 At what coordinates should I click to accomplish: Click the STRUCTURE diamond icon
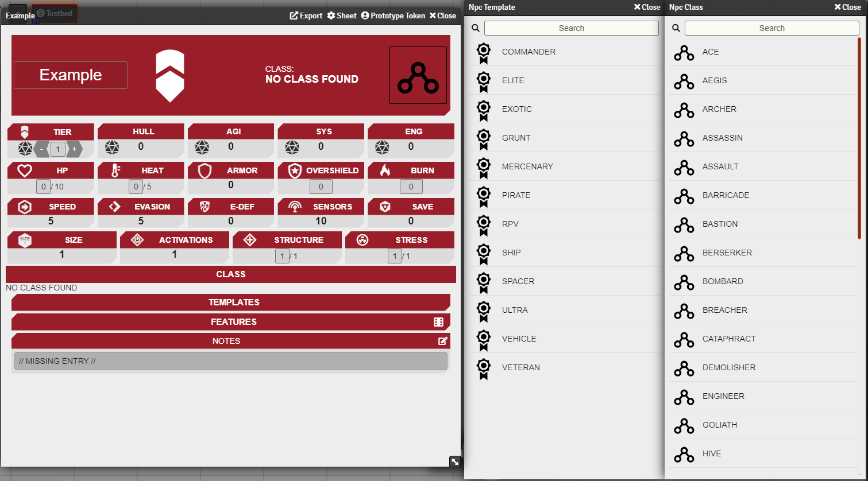(250, 240)
